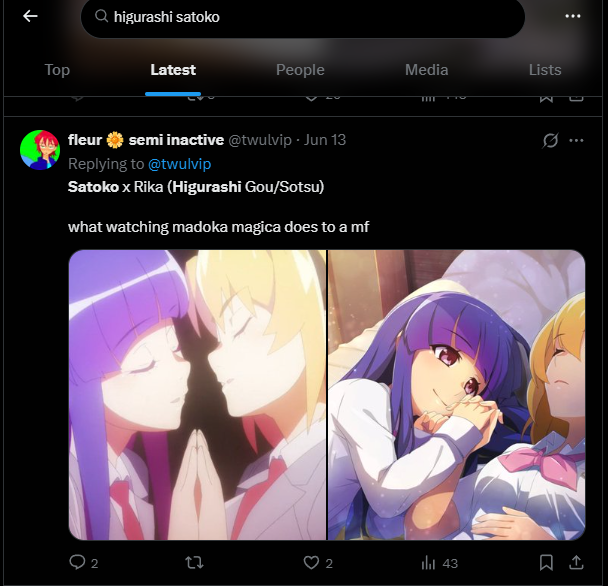Bookmark fleur's tweet
This screenshot has width=608, height=586.
click(x=546, y=562)
